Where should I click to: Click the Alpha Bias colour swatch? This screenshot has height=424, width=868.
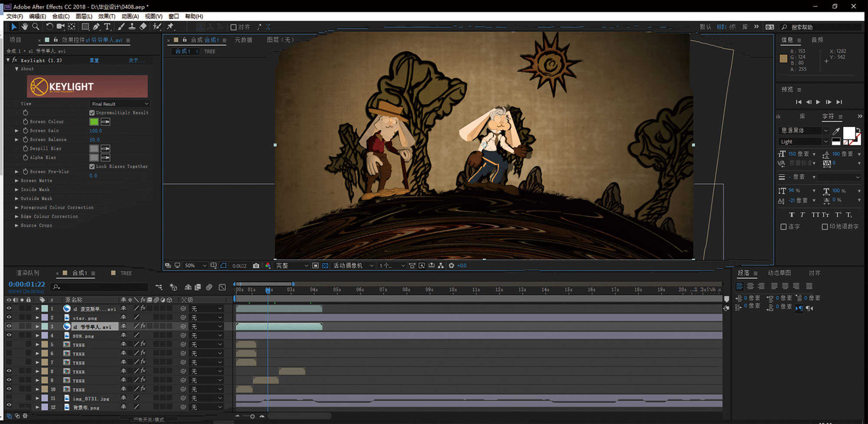coord(94,157)
